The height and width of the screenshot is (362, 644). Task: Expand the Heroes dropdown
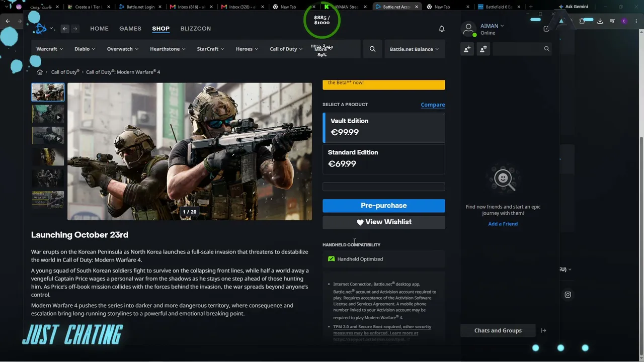(x=247, y=49)
